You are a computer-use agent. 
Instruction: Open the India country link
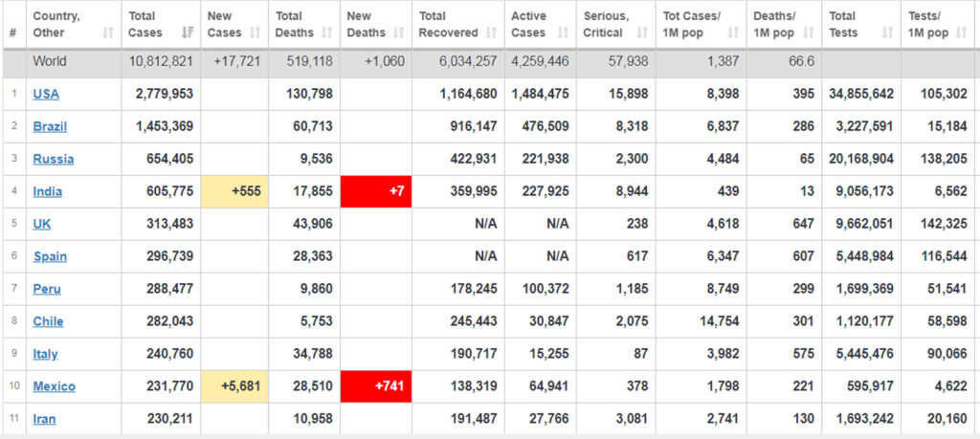[x=48, y=191]
